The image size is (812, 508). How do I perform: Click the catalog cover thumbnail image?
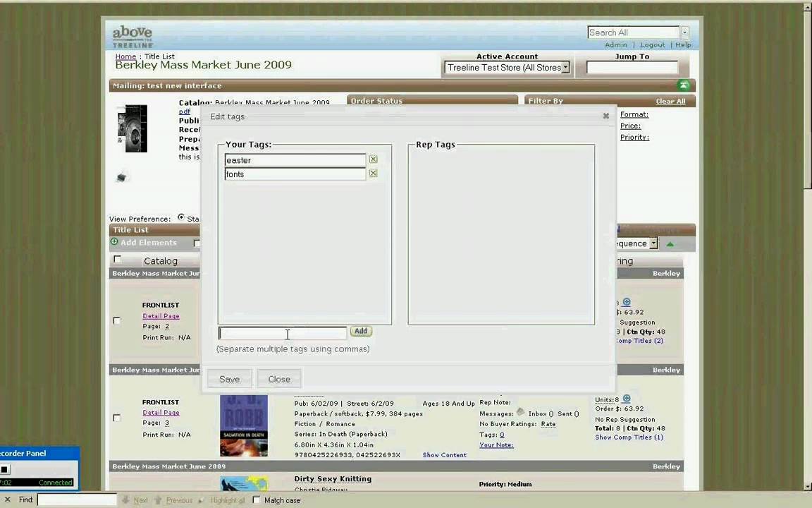(x=132, y=128)
